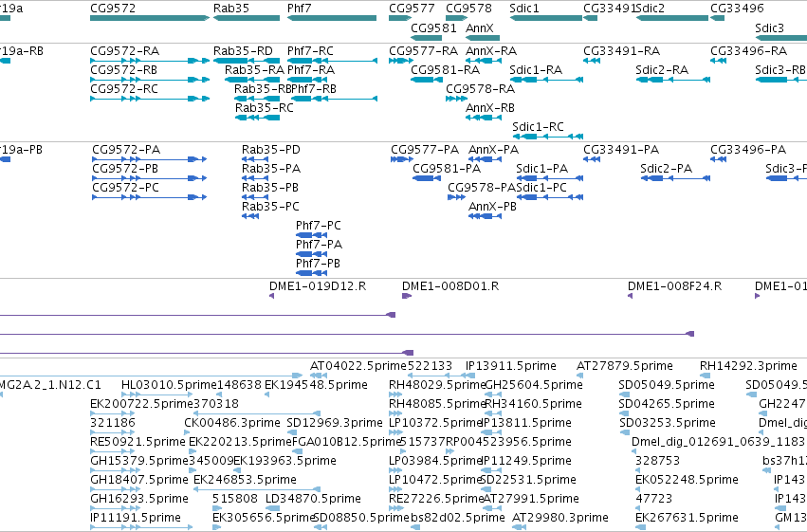This screenshot has height=532, width=807.
Task: Select the Phf7-RC transcript label
Action: (x=310, y=51)
